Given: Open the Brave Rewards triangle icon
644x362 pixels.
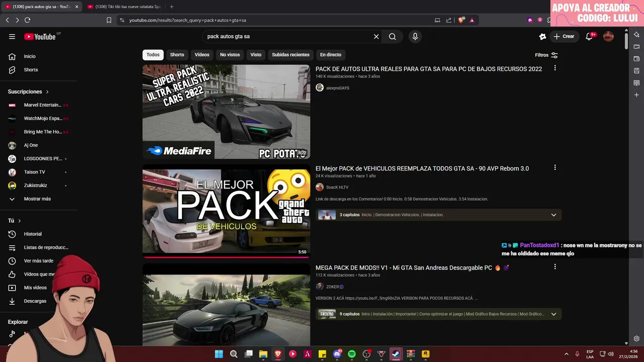Looking at the screenshot, I should tap(472, 20).
